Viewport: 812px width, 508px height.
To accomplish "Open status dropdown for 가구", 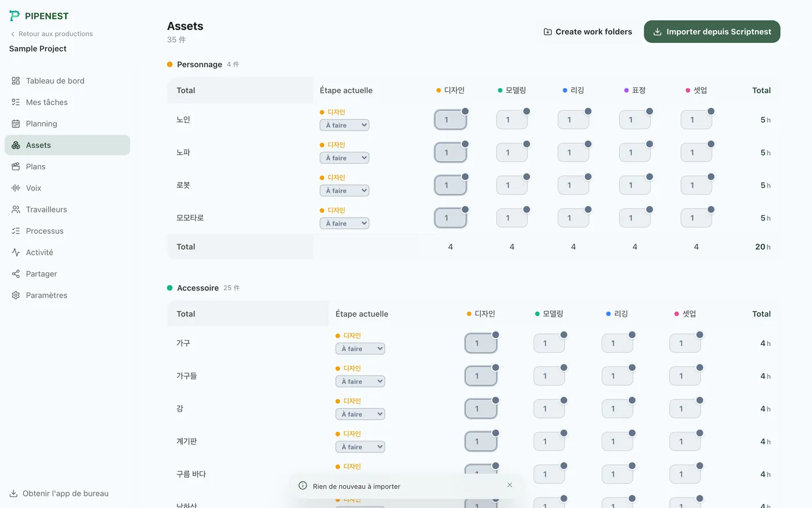I will (360, 349).
